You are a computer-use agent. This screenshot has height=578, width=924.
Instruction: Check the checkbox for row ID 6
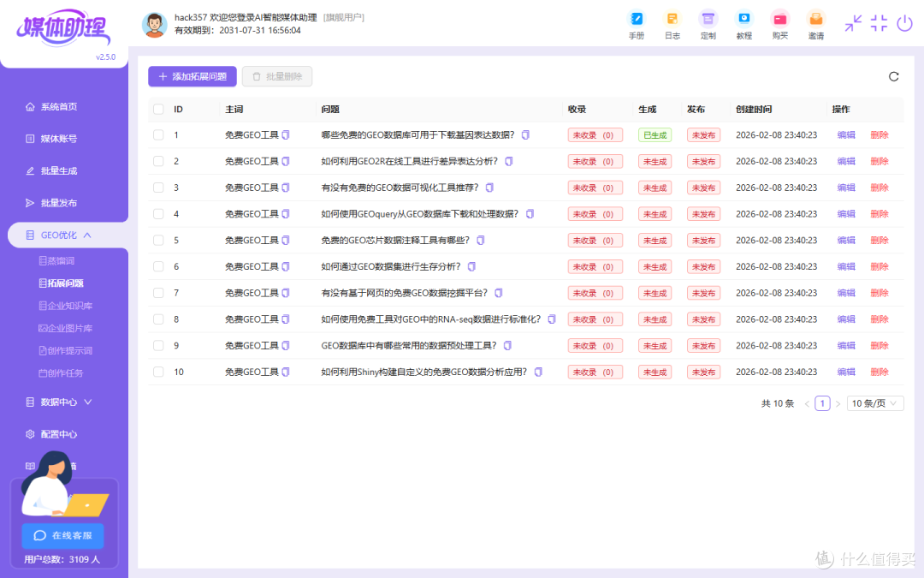coord(158,266)
